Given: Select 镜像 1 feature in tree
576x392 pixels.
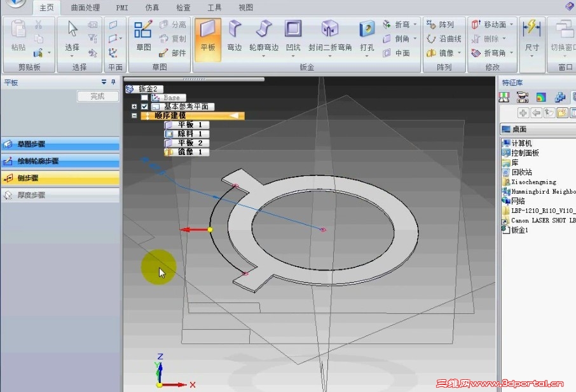Looking at the screenshot, I should point(187,152).
